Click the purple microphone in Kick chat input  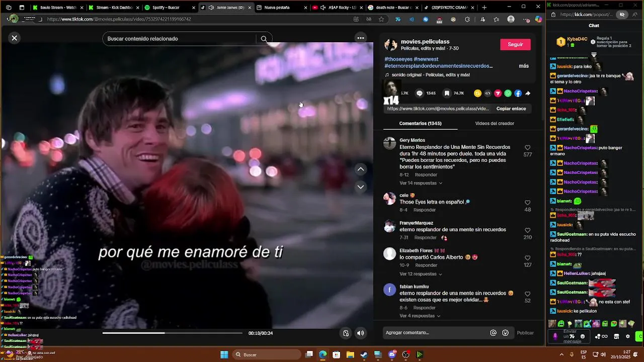click(x=555, y=336)
